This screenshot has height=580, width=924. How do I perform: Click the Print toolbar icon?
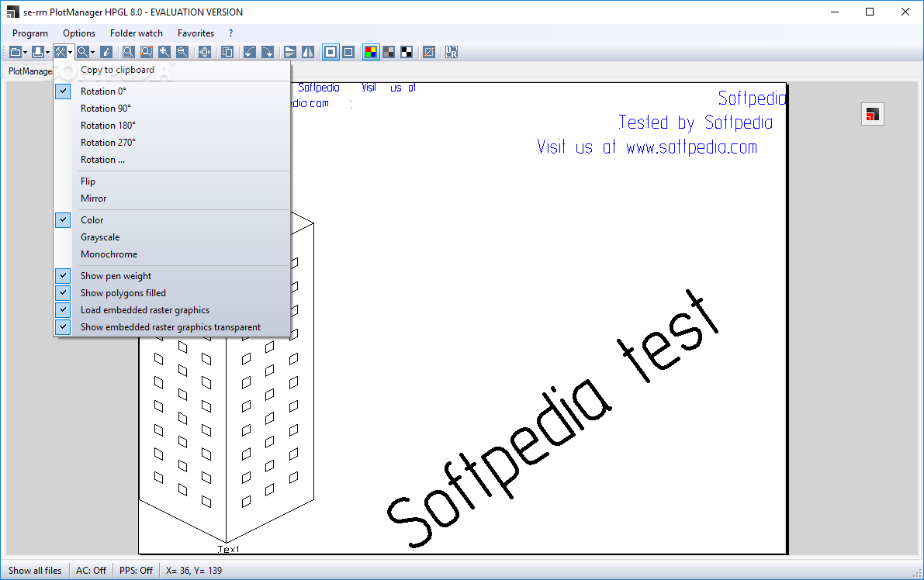38,53
